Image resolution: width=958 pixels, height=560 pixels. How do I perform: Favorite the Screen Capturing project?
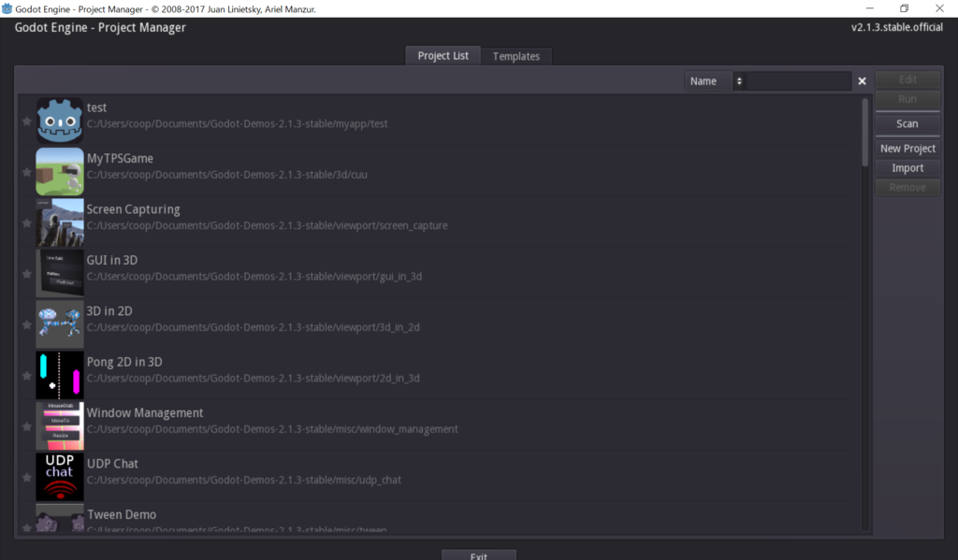[27, 223]
